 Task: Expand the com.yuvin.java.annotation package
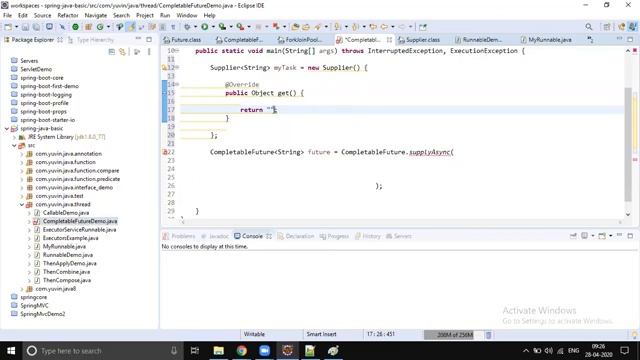coord(22,154)
